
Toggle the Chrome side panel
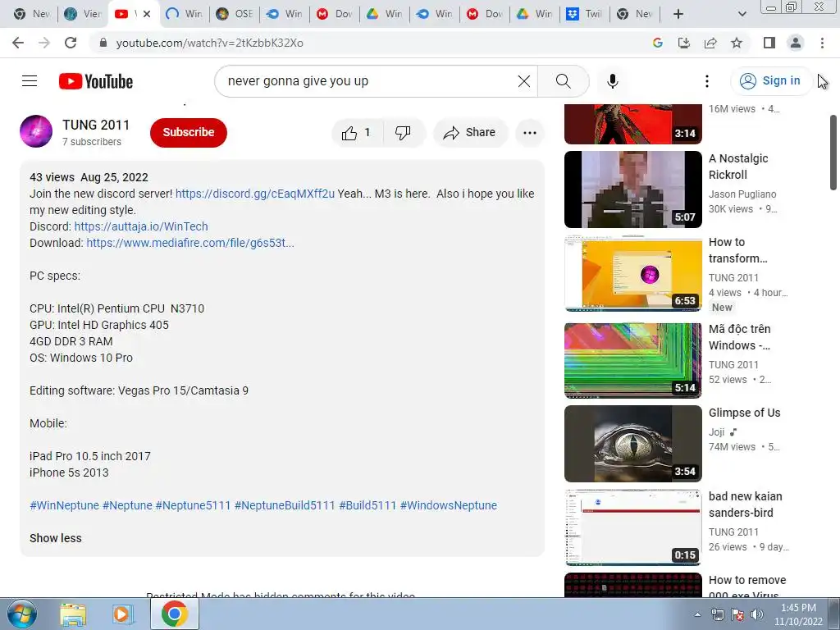pos(769,43)
